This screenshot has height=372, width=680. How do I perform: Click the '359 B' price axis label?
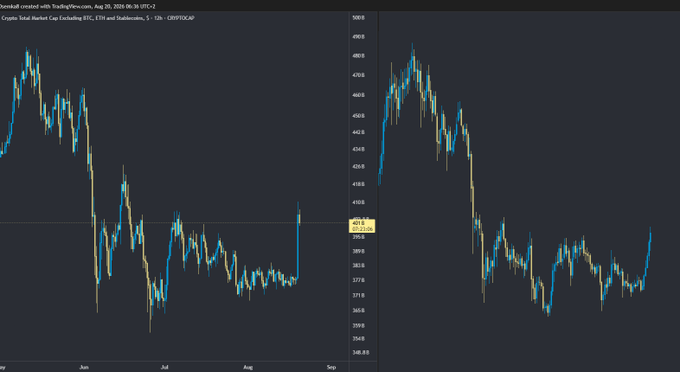coord(358,326)
